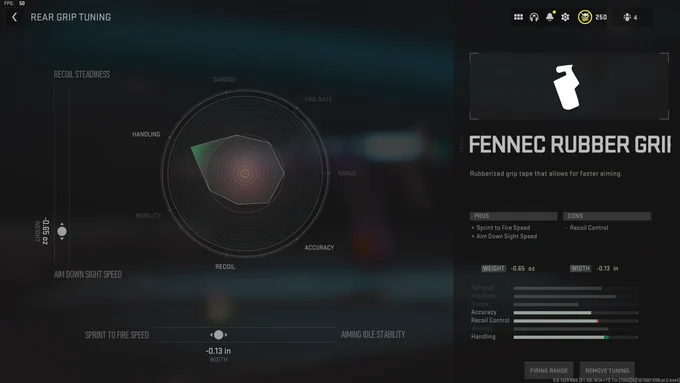Open the party members icon showing 4
Viewport: 680px width, 383px height.
pyautogui.click(x=630, y=17)
